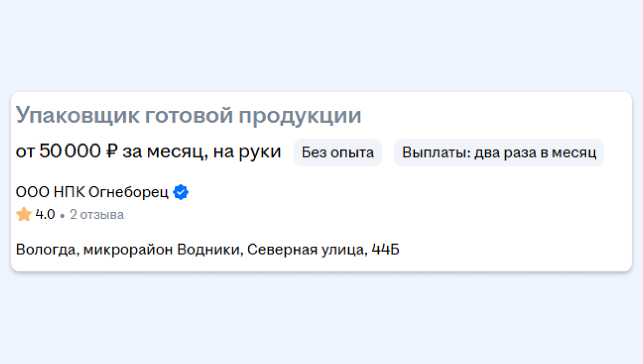
Task: Click the 4.0 rating value
Action: coord(45,215)
